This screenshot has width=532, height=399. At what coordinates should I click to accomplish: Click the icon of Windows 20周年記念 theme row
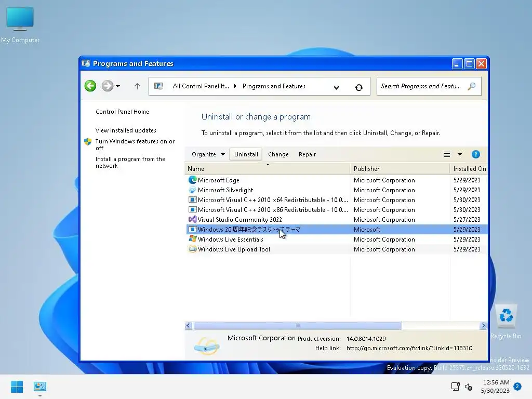click(x=192, y=229)
